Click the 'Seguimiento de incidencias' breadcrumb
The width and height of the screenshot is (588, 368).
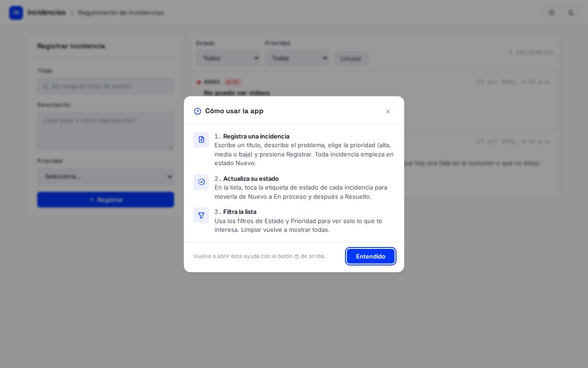121,12
